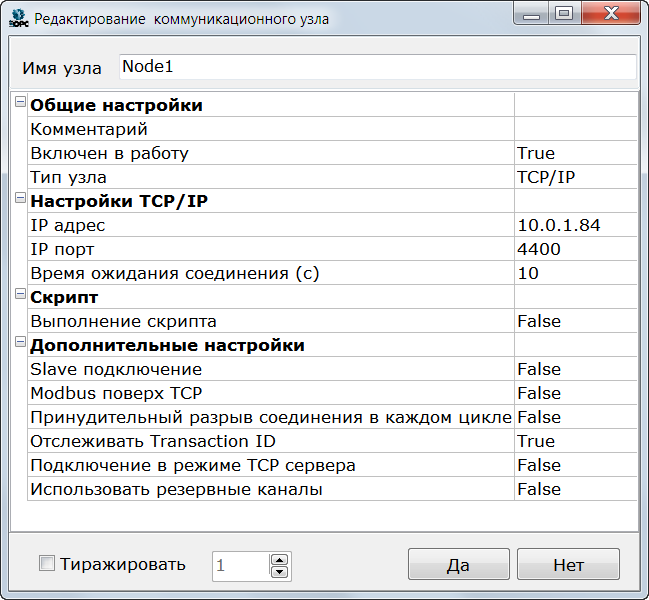This screenshot has width=649, height=600.
Task: Collapse the Настройки TCP/IP section
Action: (20, 198)
